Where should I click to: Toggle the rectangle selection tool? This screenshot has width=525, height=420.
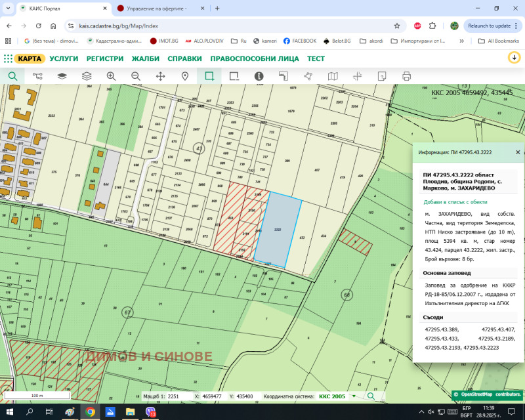pyautogui.click(x=209, y=76)
